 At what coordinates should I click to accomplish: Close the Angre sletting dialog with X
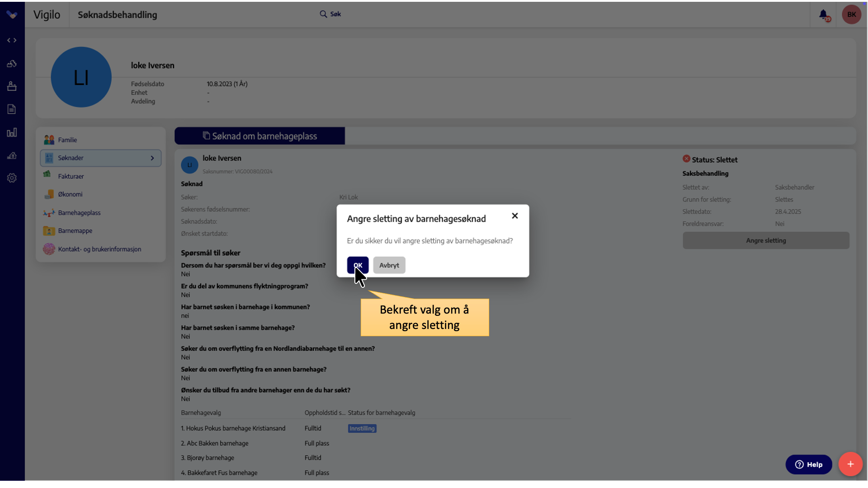(x=515, y=216)
